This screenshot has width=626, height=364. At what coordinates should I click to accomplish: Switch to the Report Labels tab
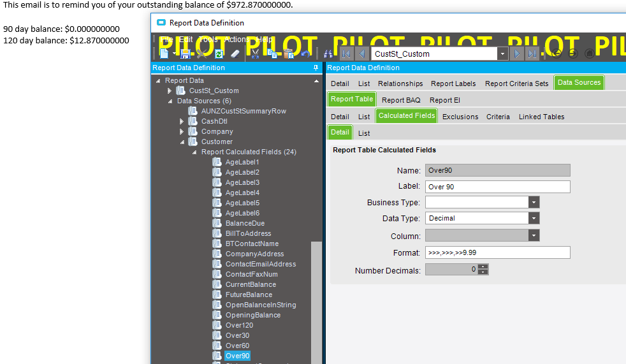[x=453, y=84]
